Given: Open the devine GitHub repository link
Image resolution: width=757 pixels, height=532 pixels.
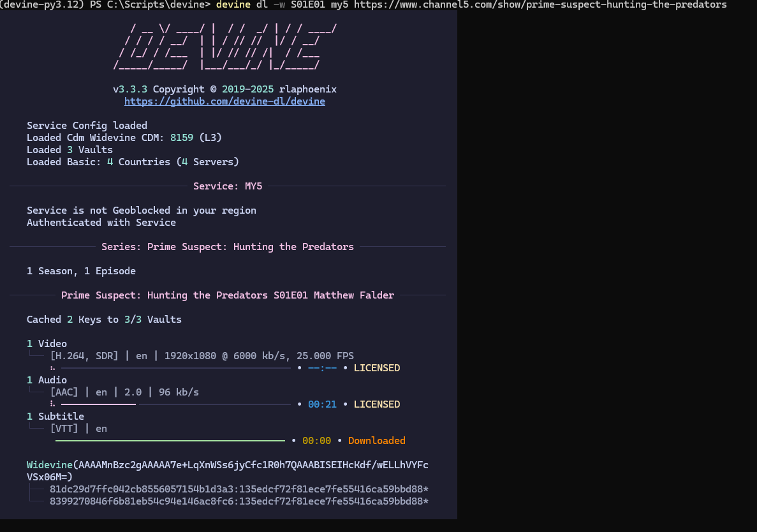Looking at the screenshot, I should click(x=224, y=101).
